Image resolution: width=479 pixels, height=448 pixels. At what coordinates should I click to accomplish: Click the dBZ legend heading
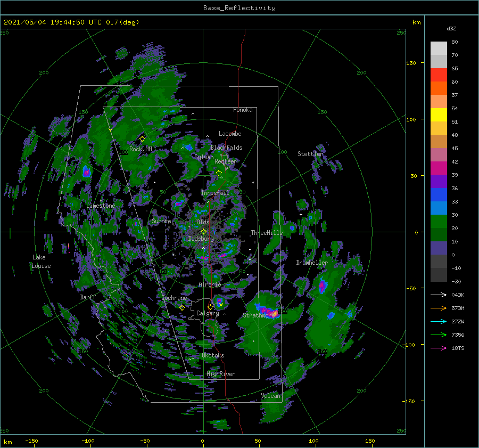click(451, 28)
